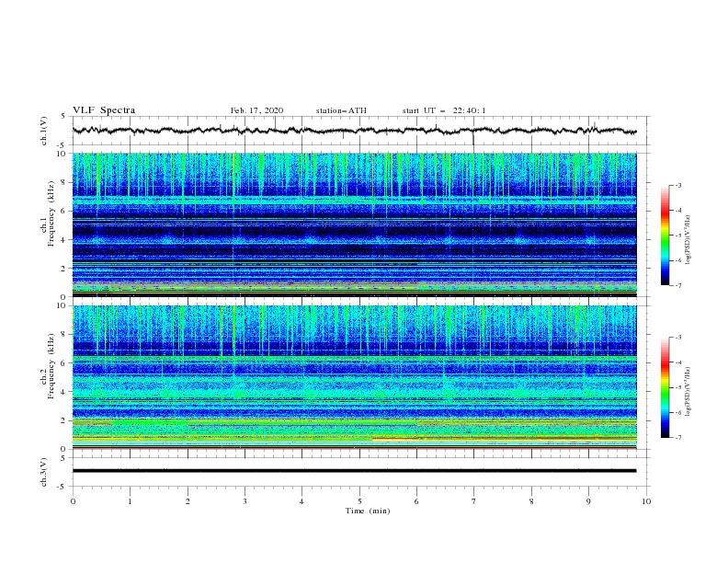728x563 pixels.
Task: Click the "8" kHz tick on ch.1 frequency axis
Action: tap(64, 182)
